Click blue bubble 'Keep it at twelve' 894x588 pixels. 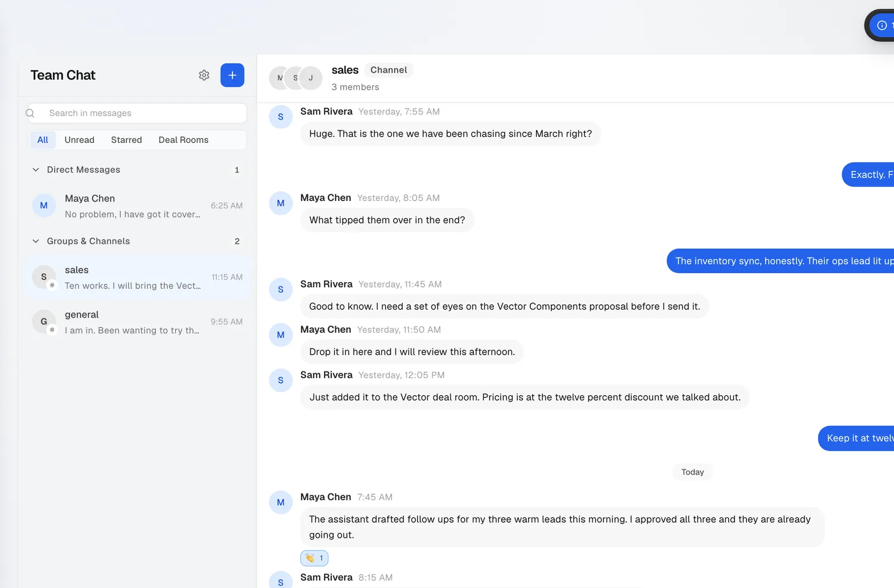coord(857,438)
